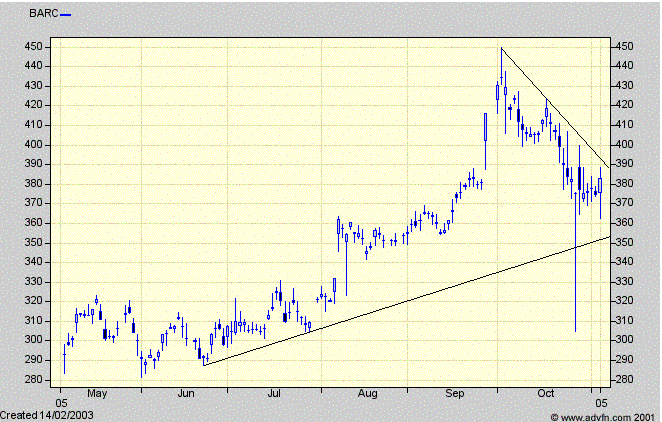Select the 350 value on the left price axis
This screenshot has width=662, height=422.
pos(35,242)
